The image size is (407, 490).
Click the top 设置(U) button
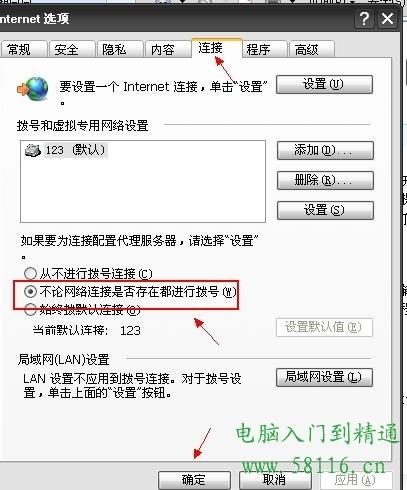coord(324,84)
